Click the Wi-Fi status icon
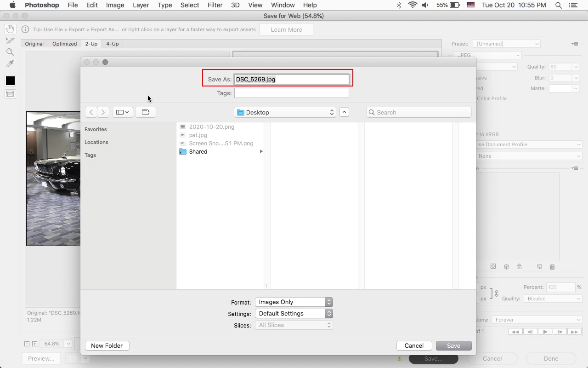This screenshot has height=368, width=588. pos(413,5)
